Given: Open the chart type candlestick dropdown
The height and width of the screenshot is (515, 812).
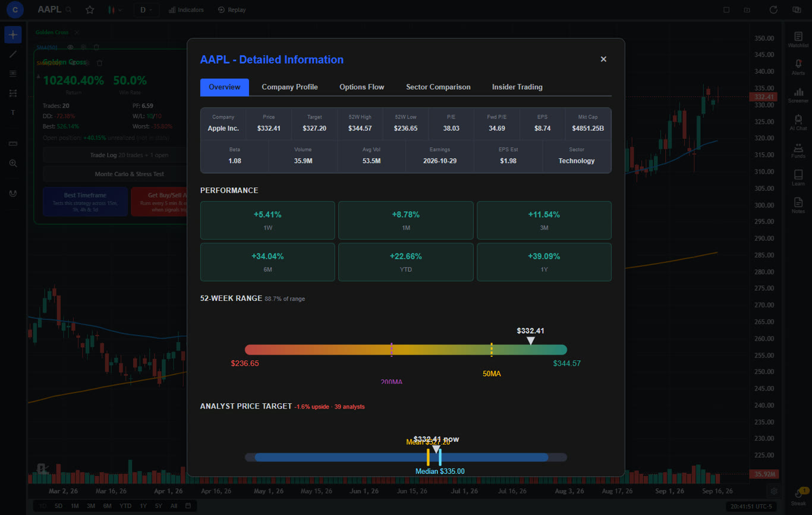Looking at the screenshot, I should [x=115, y=10].
